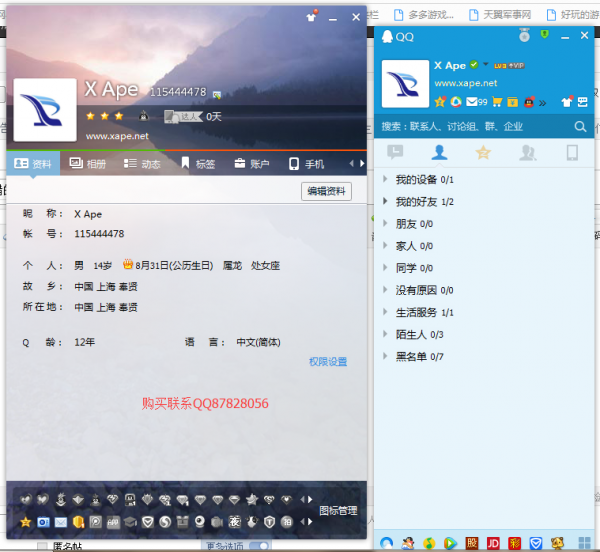Screen dimensions: 600x552
Task: Open the 权限设置 permission settings link
Action: pos(328,361)
